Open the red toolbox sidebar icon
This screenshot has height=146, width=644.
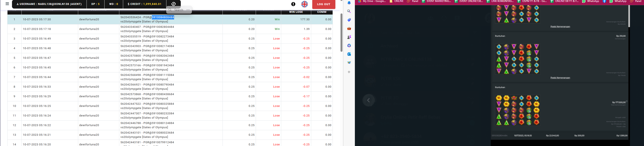pos(349,28)
